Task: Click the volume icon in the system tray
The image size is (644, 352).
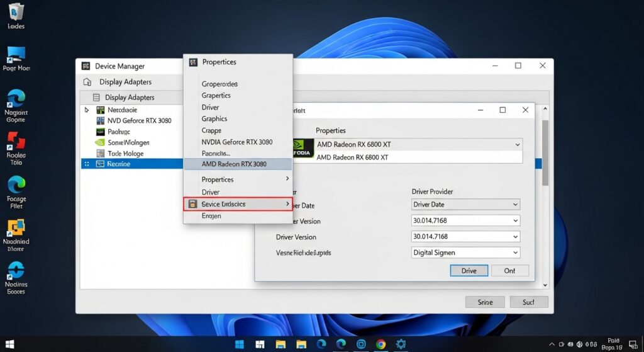Action: click(579, 344)
